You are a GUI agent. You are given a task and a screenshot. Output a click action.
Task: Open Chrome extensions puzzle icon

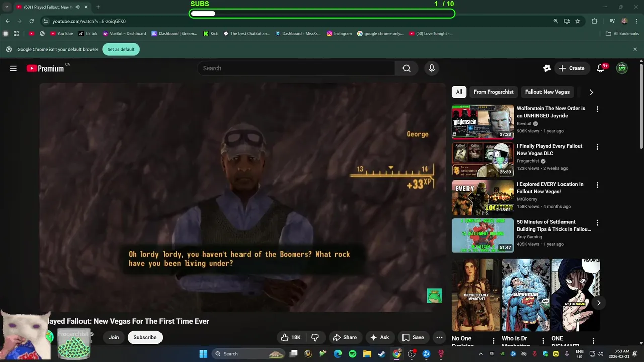click(x=594, y=21)
